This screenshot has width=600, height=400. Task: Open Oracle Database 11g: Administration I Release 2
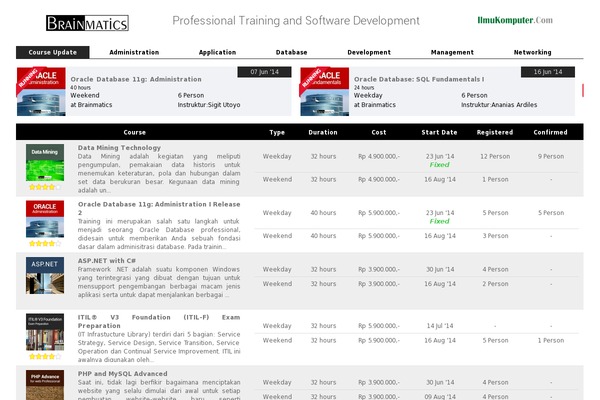click(x=159, y=208)
